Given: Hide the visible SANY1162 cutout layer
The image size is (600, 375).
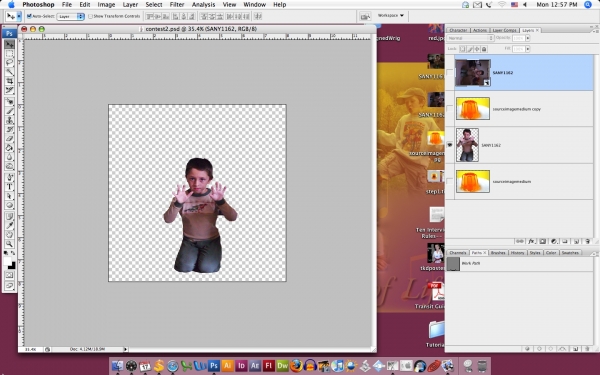Looking at the screenshot, I should click(450, 145).
